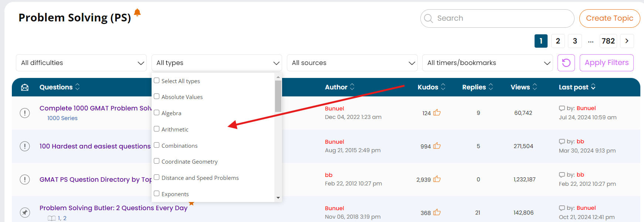Click the thumbs-up icon beside 994 kudos
This screenshot has height=222, width=644.
pos(437,146)
